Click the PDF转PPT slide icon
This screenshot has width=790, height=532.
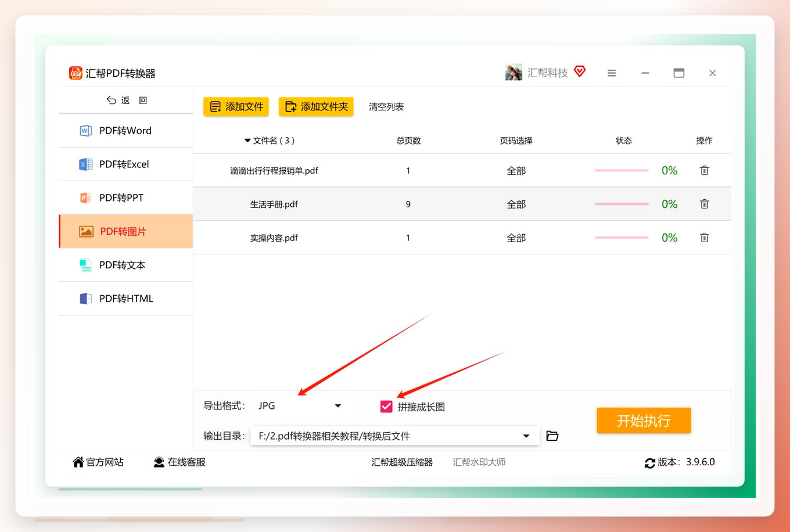(85, 198)
